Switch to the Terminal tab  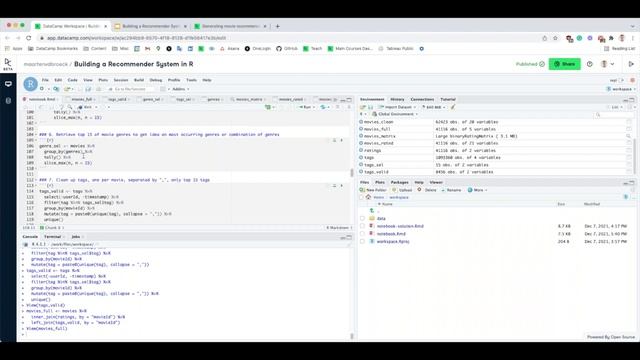(x=53, y=237)
